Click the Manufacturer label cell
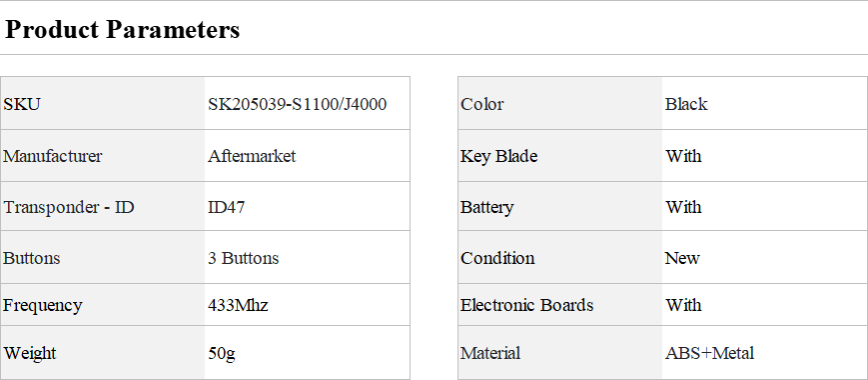 [x=103, y=156]
